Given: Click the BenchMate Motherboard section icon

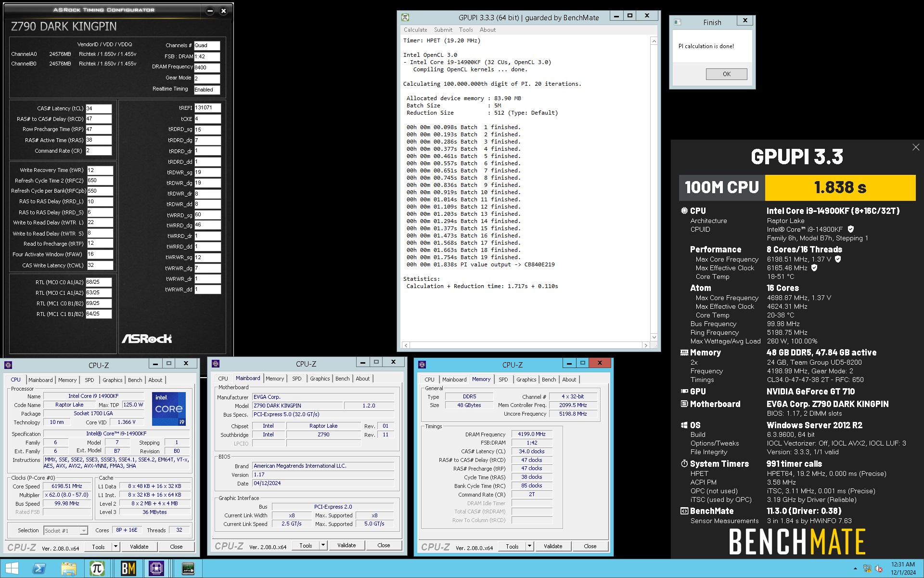Looking at the screenshot, I should [684, 404].
